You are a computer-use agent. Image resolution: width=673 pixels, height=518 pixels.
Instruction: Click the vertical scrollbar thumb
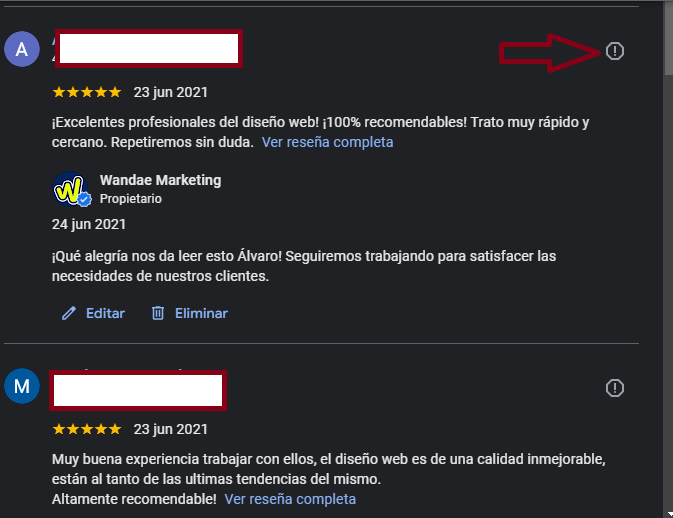tap(669, 39)
